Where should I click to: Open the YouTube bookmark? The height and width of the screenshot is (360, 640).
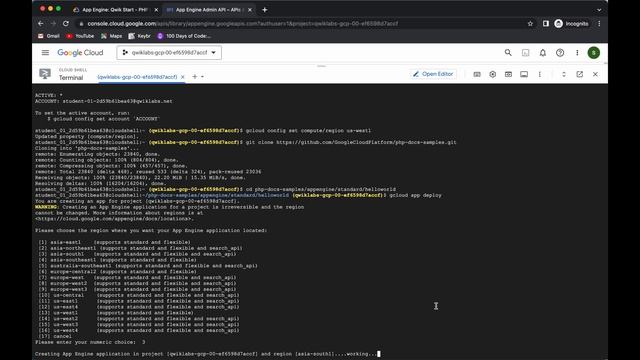tap(80, 36)
